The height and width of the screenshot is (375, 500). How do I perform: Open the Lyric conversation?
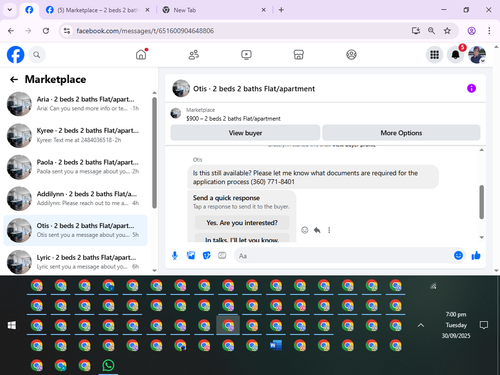pyautogui.click(x=75, y=262)
